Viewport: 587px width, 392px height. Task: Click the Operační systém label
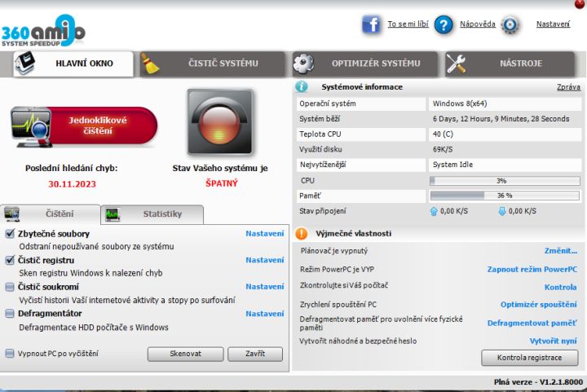coord(328,104)
